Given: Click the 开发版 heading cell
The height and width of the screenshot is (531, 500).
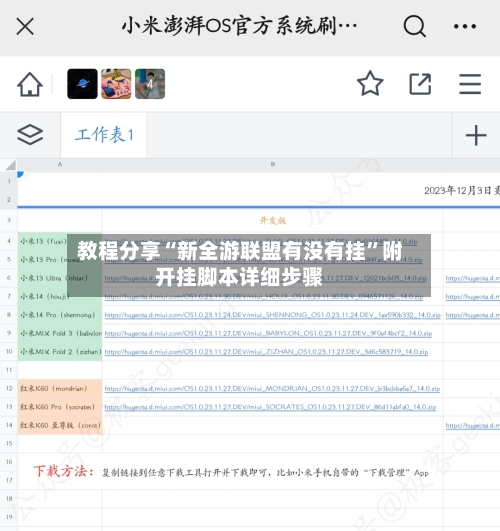Looking at the screenshot, I should pyautogui.click(x=273, y=221).
